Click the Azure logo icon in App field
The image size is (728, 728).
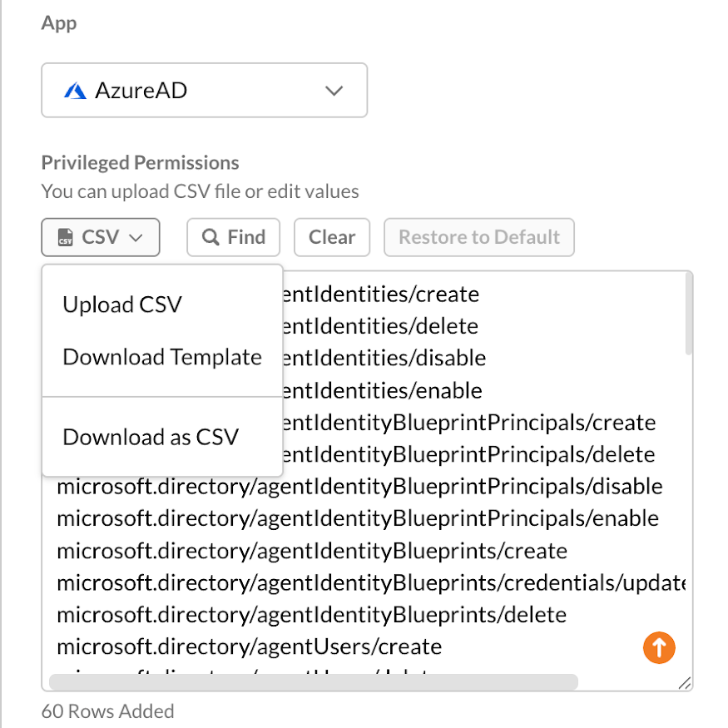pos(75,91)
